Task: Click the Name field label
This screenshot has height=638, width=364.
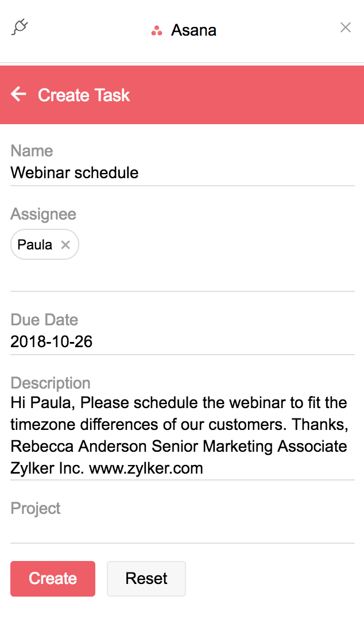Action: pyautogui.click(x=32, y=151)
